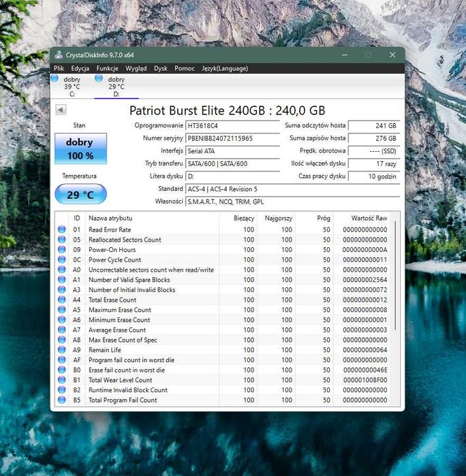Click status orb for Program fail count row
Image resolution: width=466 pixels, height=476 pixels.
coord(62,360)
